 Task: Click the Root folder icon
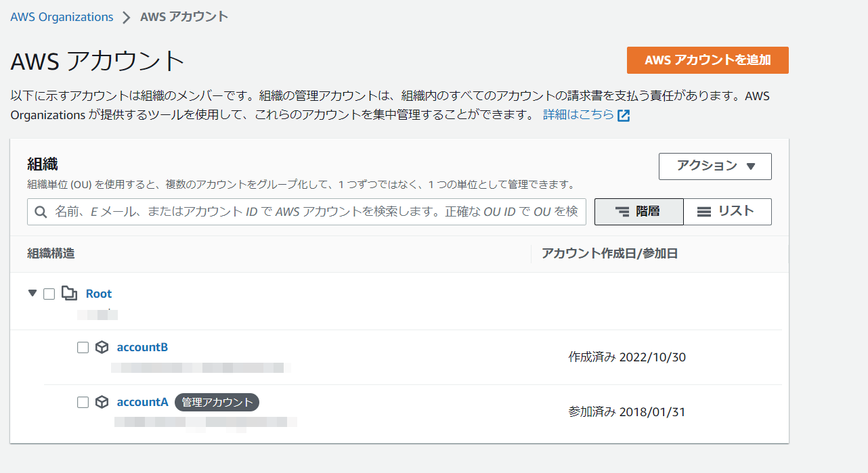point(69,294)
